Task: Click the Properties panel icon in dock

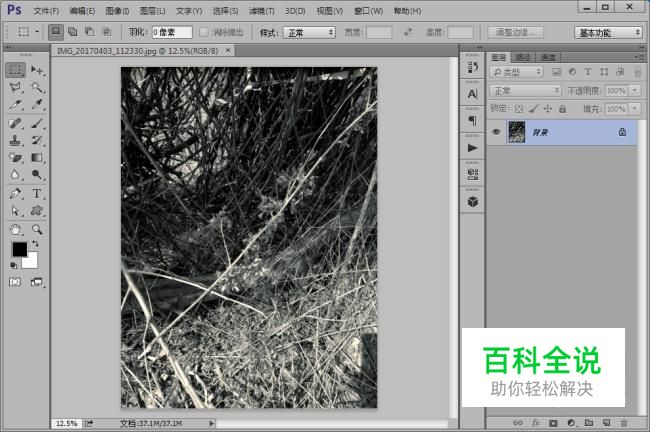Action: pyautogui.click(x=473, y=175)
